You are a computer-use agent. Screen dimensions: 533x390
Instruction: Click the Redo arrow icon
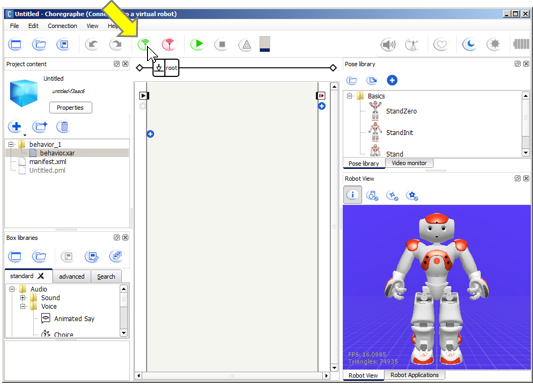tap(116, 45)
